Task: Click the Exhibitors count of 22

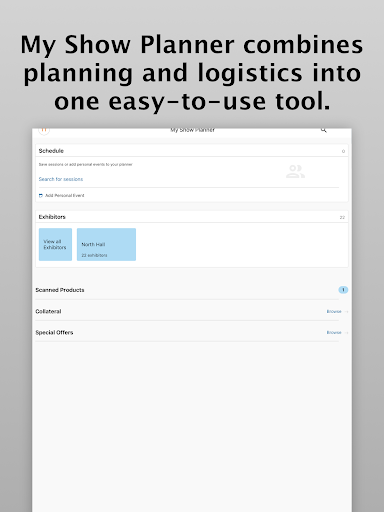Action: point(342,217)
